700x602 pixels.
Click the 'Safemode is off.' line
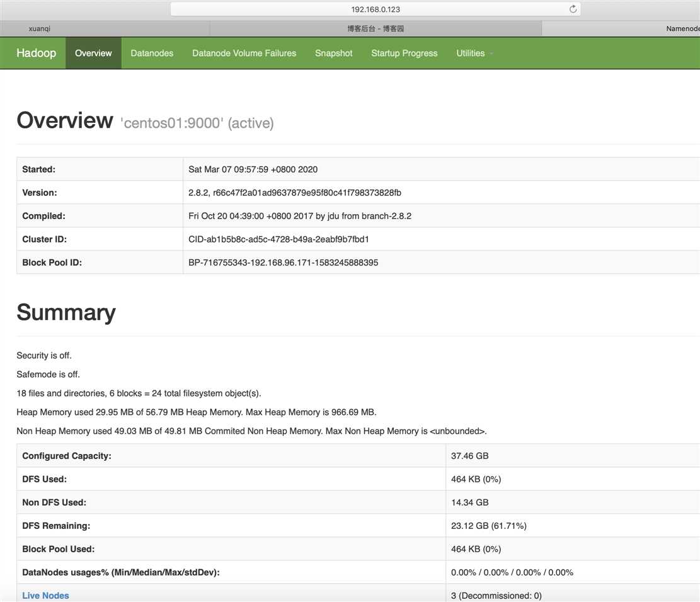[49, 375]
